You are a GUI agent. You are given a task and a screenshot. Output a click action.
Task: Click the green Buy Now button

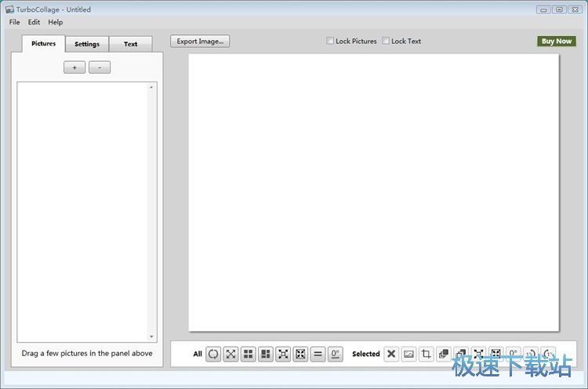pos(557,42)
